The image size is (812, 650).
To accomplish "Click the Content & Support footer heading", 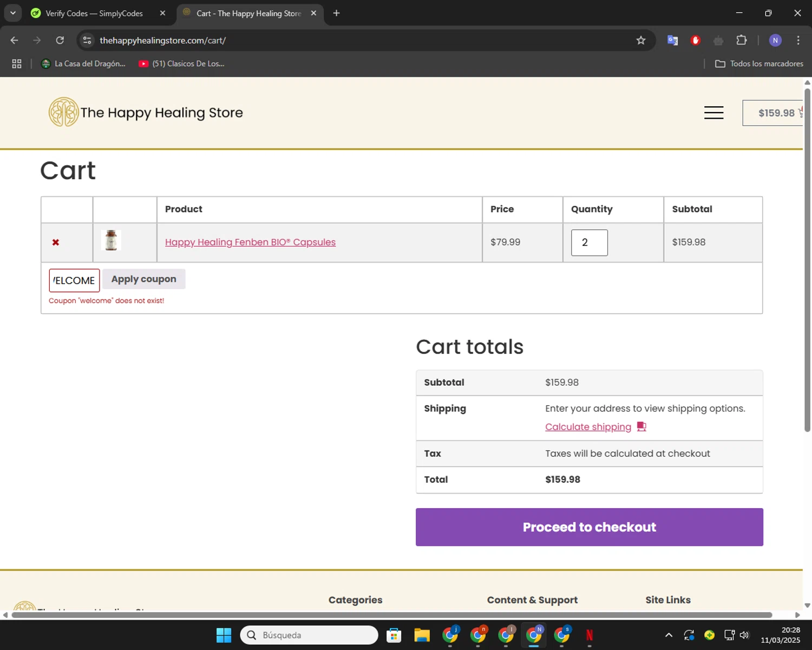I will point(532,600).
